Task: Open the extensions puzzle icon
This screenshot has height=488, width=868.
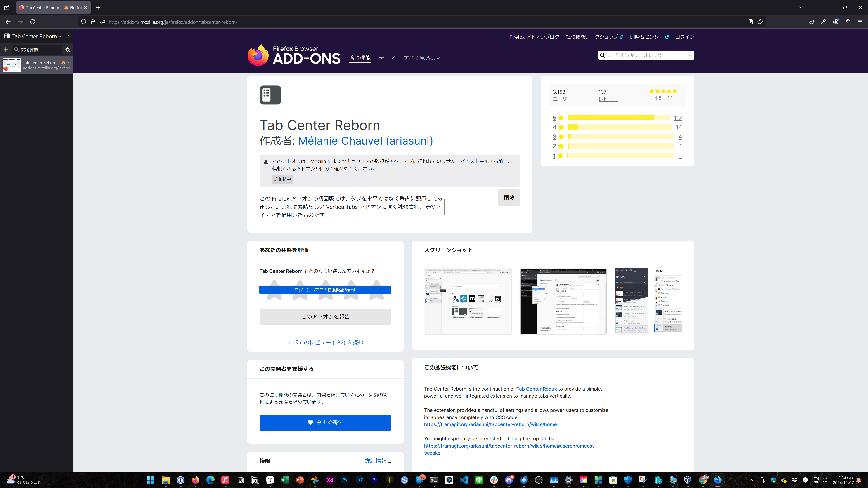Action: [848, 22]
